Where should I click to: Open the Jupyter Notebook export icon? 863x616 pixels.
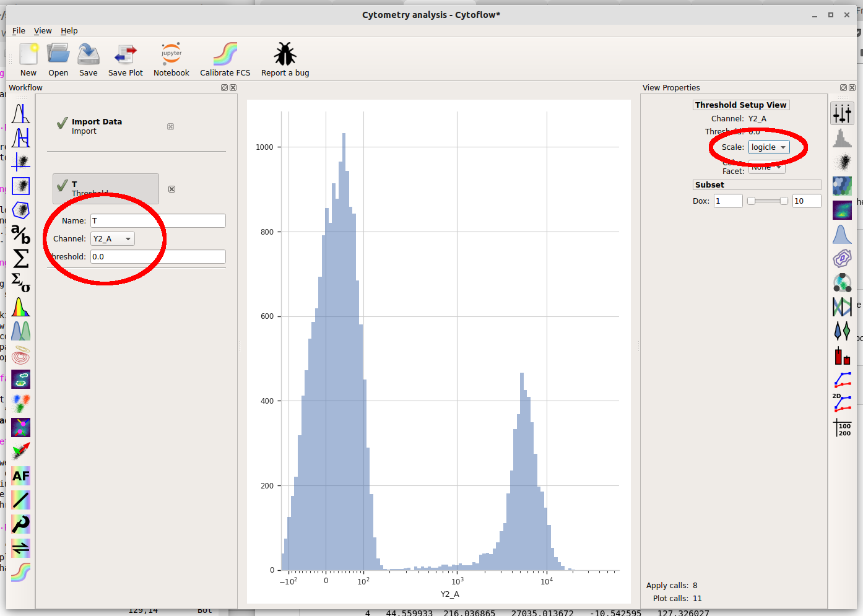click(171, 54)
